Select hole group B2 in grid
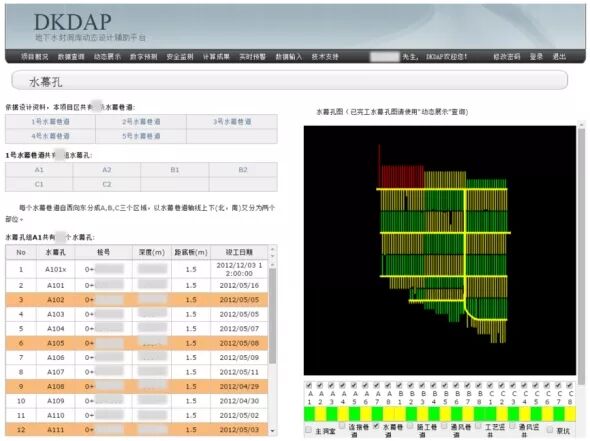 pyautogui.click(x=243, y=170)
